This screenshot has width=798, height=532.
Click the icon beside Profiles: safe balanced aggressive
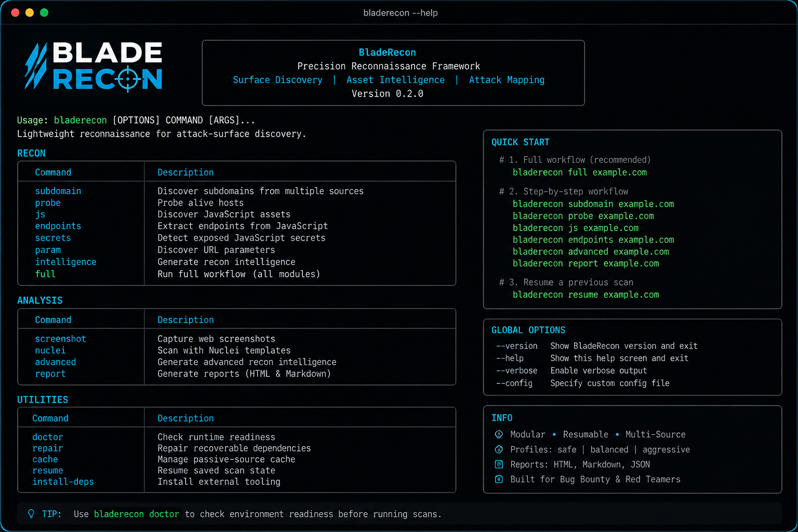click(499, 449)
